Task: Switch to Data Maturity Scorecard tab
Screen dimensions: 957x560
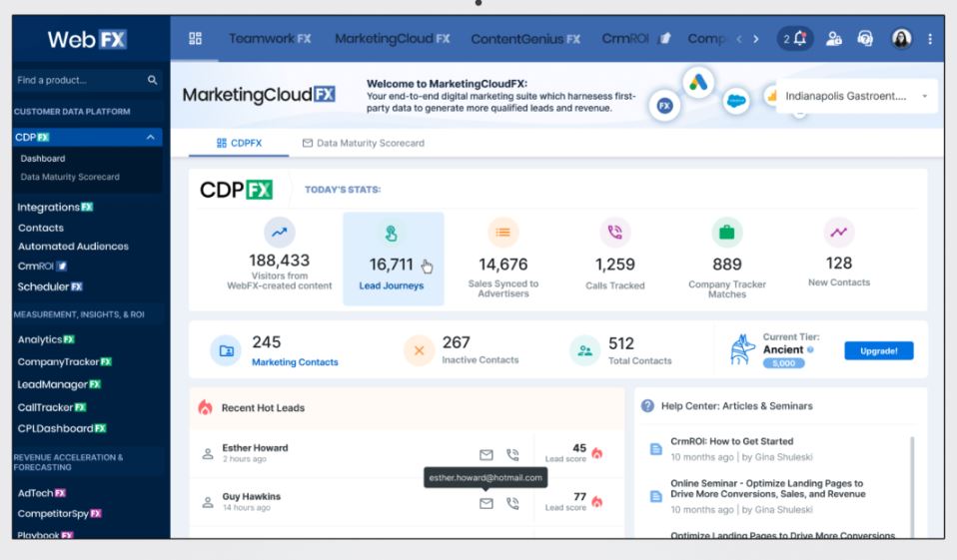Action: 364,143
